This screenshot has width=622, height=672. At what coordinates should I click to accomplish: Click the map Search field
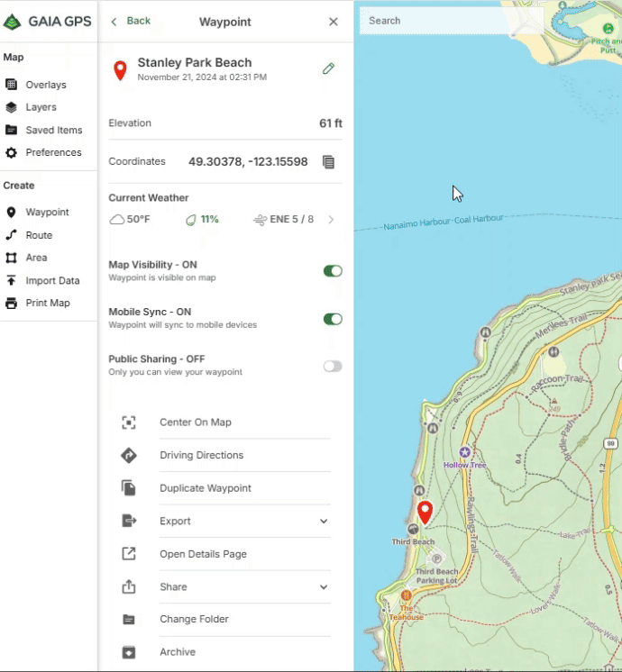pyautogui.click(x=452, y=21)
